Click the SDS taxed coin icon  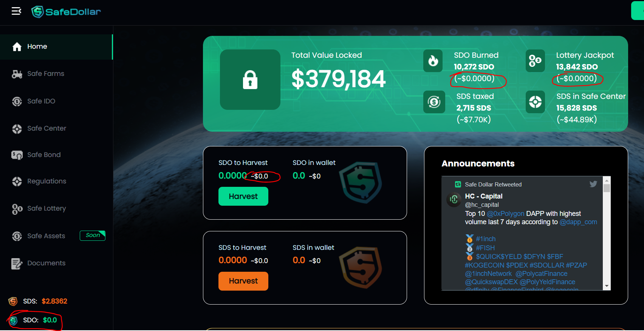(x=434, y=102)
